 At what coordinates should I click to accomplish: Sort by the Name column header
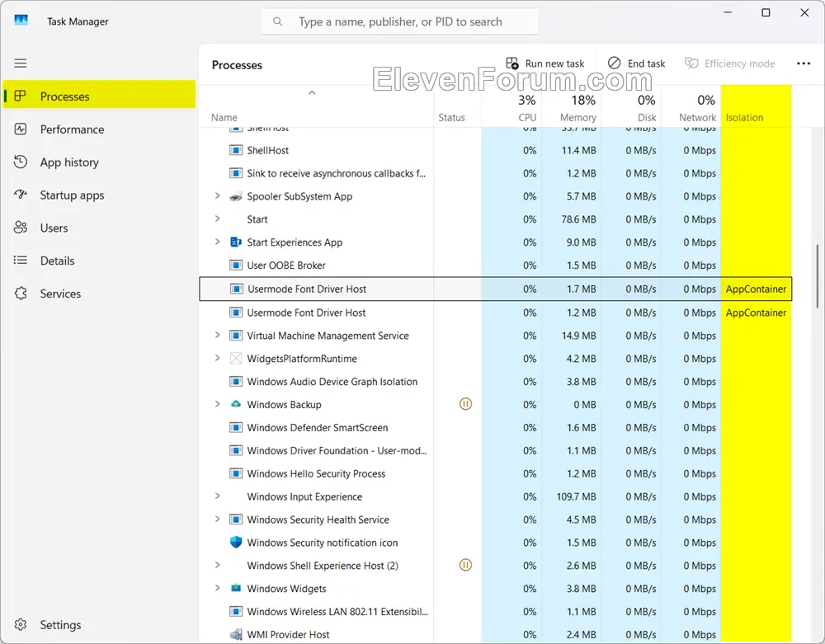point(316,106)
